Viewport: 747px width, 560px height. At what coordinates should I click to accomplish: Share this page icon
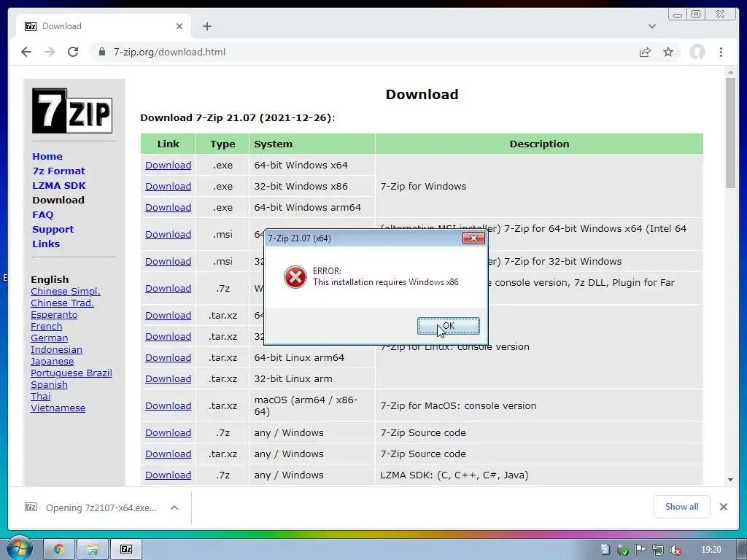click(645, 52)
